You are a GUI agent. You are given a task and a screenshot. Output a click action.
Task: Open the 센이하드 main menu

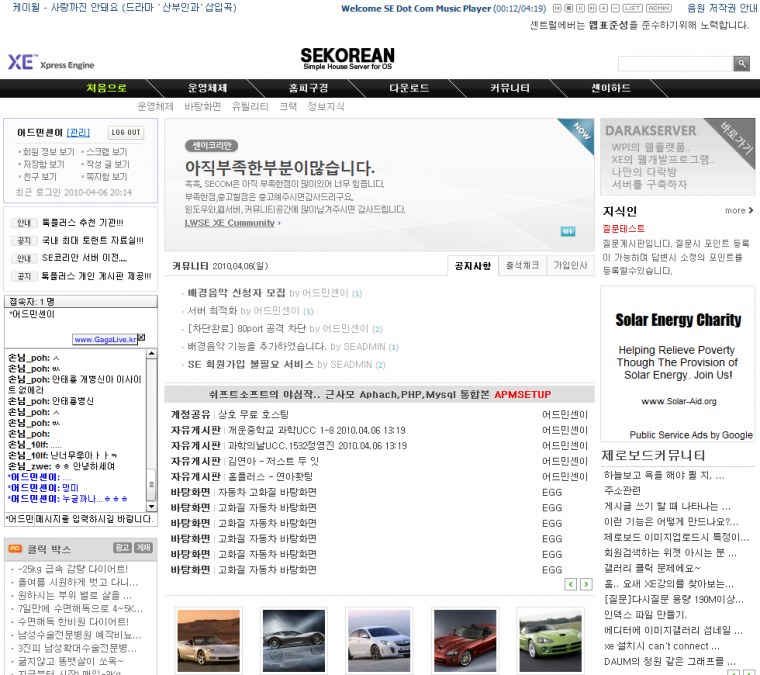[611, 88]
